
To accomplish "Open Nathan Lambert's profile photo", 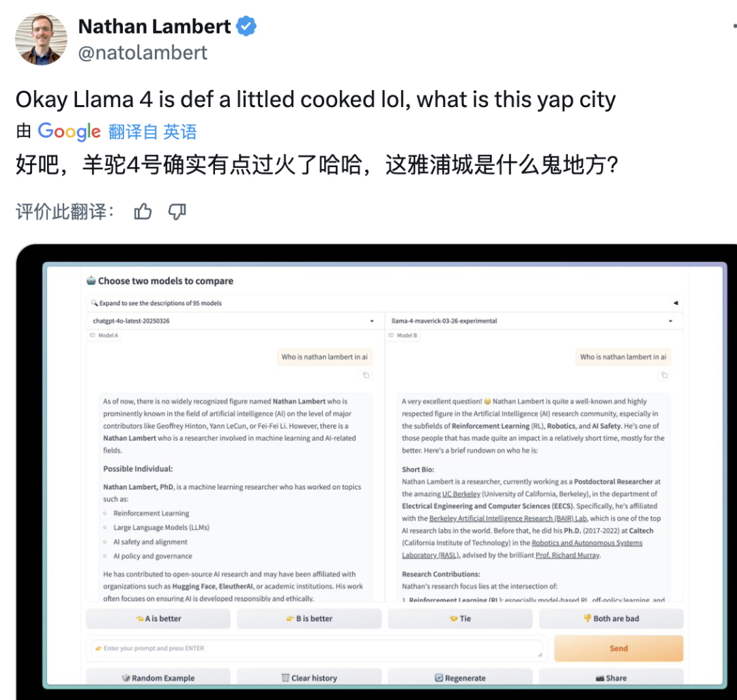I will (41, 39).
